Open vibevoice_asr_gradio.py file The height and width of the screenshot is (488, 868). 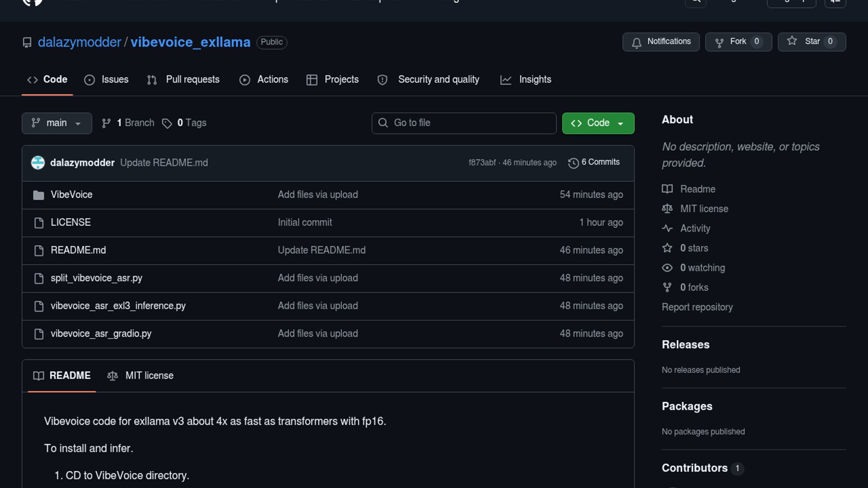point(101,333)
